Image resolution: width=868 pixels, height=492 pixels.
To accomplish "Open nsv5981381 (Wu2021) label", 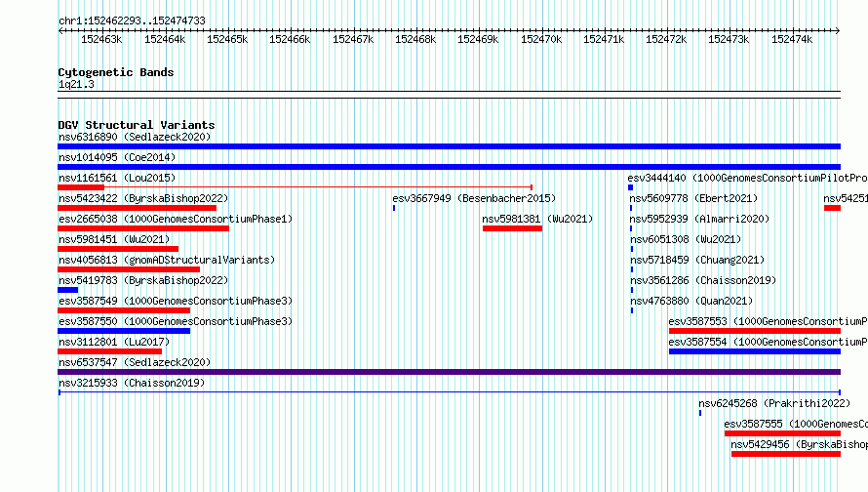I will click(x=537, y=219).
